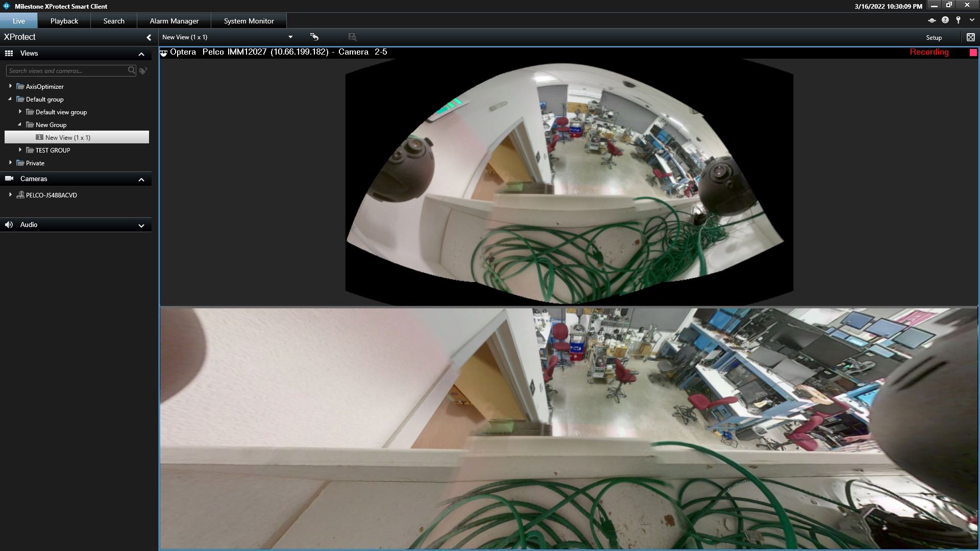
Task: Open the Playback tab
Action: [x=64, y=21]
